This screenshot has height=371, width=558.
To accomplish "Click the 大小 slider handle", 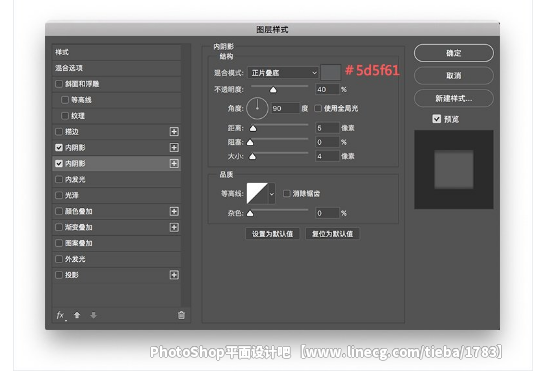I will click(252, 156).
